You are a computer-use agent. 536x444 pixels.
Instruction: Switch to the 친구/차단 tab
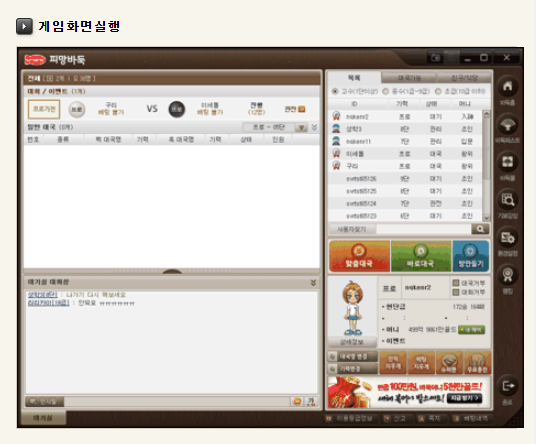click(x=464, y=78)
